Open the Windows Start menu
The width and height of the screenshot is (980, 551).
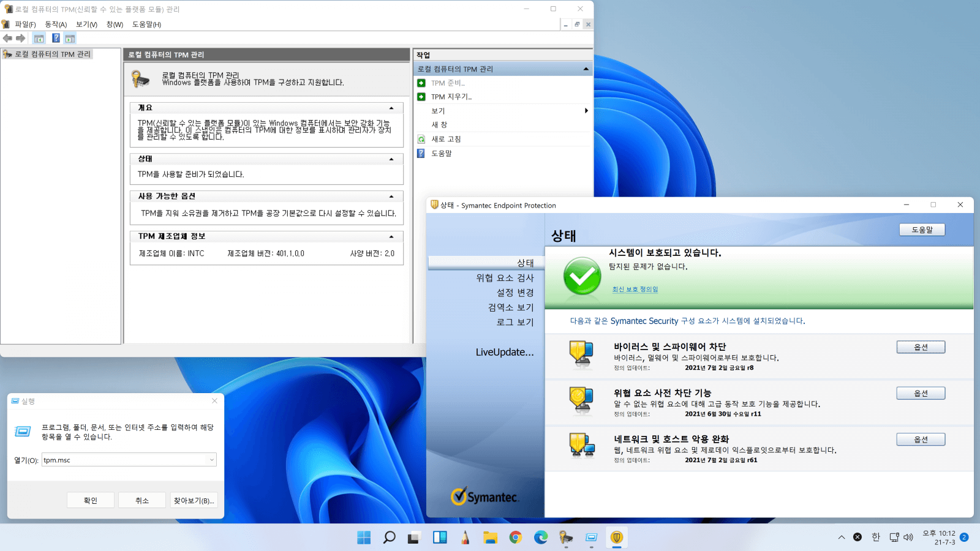tap(364, 538)
